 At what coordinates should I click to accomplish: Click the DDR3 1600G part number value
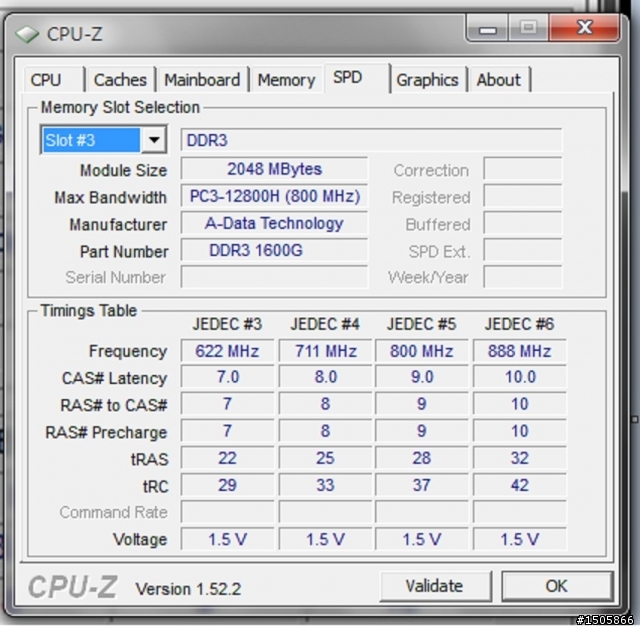(x=274, y=250)
